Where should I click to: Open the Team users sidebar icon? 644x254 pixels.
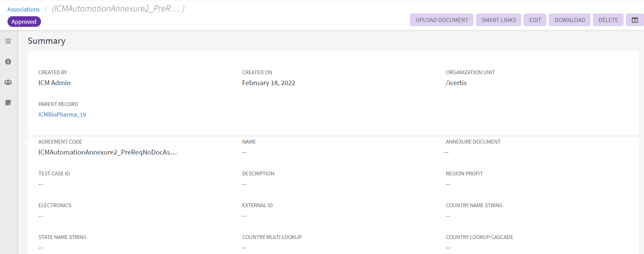pos(8,82)
